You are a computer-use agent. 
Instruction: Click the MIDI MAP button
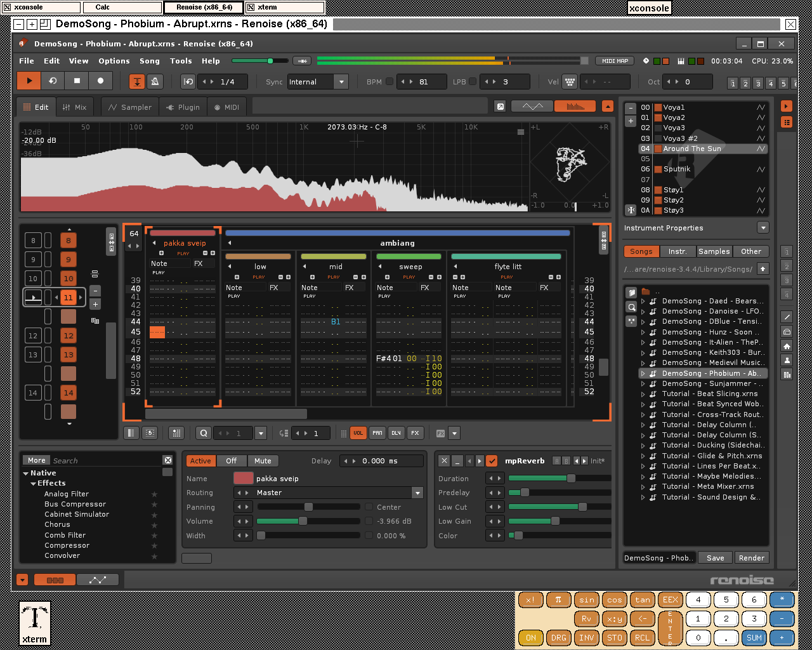pyautogui.click(x=615, y=61)
